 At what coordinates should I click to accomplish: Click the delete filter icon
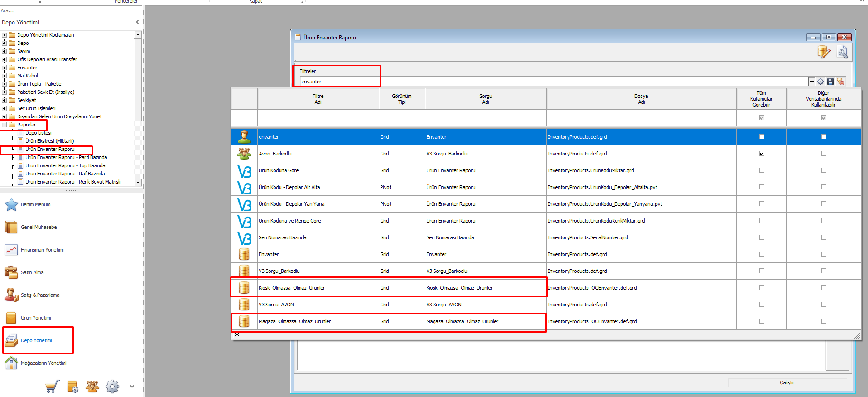tap(840, 82)
